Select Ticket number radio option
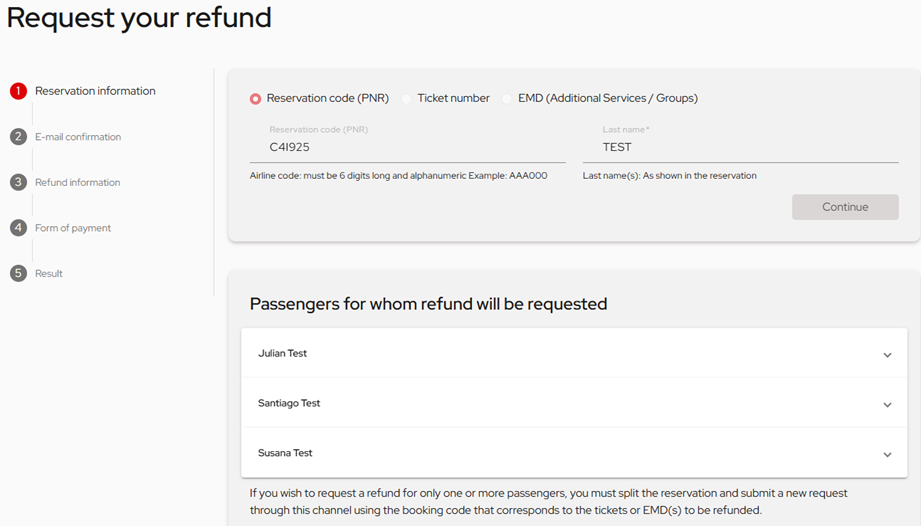The image size is (921, 526). coord(407,99)
